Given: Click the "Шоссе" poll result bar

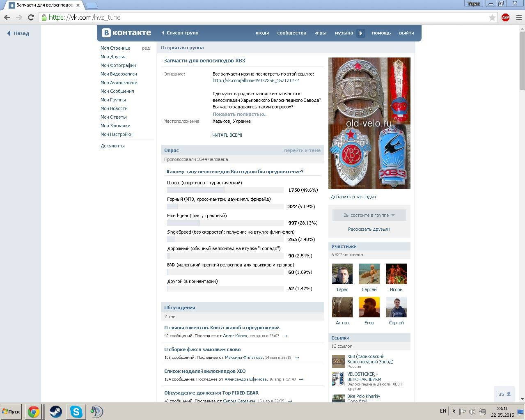Looking at the screenshot, I should click(225, 190).
